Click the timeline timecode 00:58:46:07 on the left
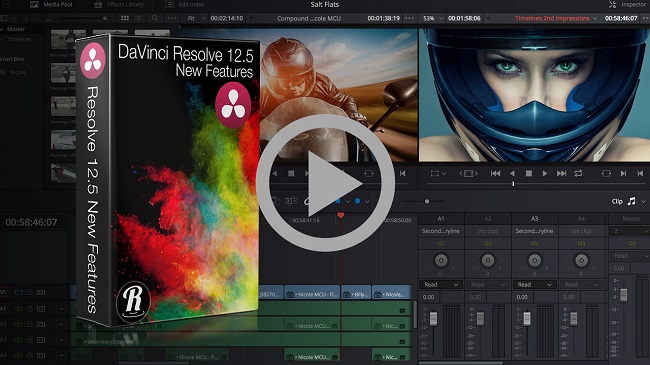This screenshot has height=365, width=650. (32, 222)
